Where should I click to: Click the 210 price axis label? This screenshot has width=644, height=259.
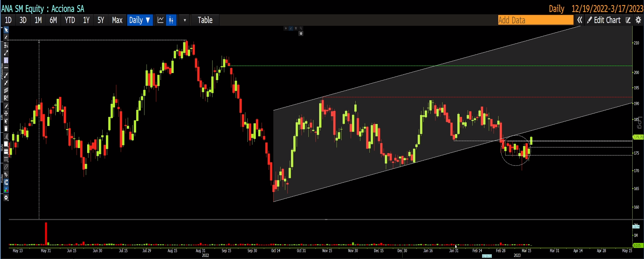pyautogui.click(x=636, y=43)
